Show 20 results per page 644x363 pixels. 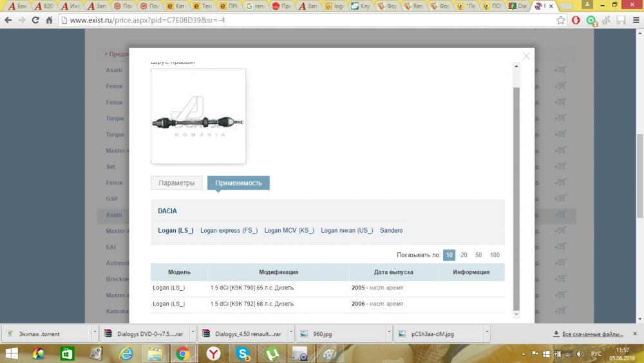coord(464,255)
